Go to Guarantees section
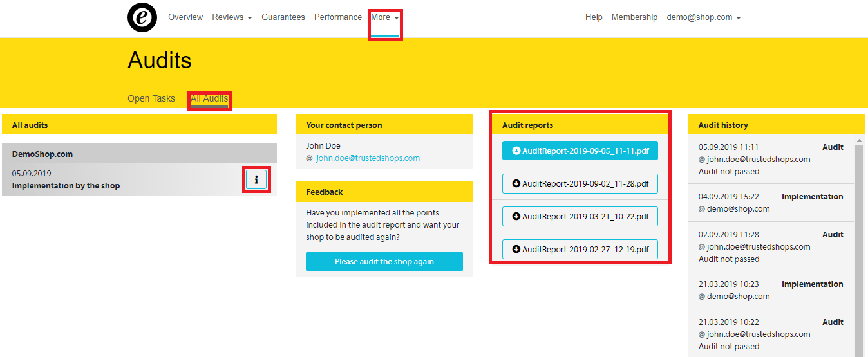 coord(283,17)
